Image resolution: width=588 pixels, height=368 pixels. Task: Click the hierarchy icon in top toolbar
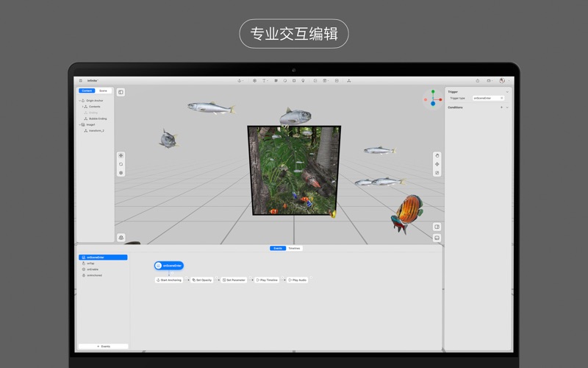[x=349, y=81]
